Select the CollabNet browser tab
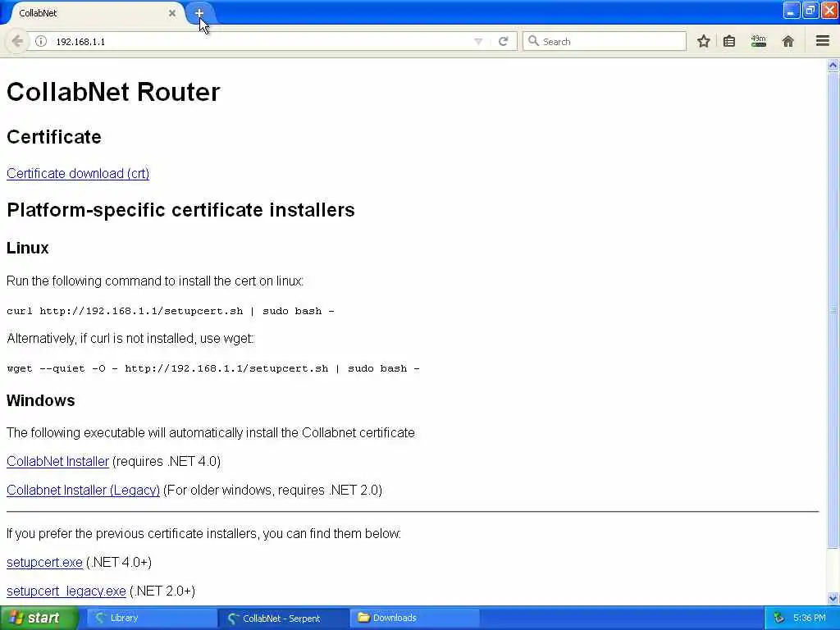 pos(95,13)
